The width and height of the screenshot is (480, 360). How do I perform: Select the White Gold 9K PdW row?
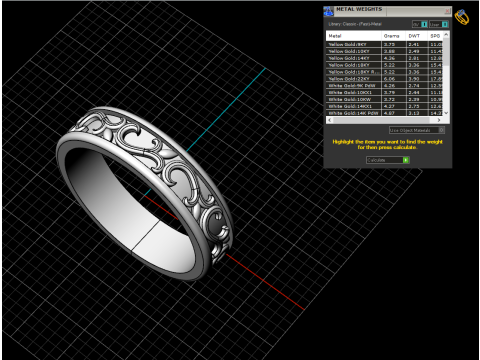click(384, 86)
